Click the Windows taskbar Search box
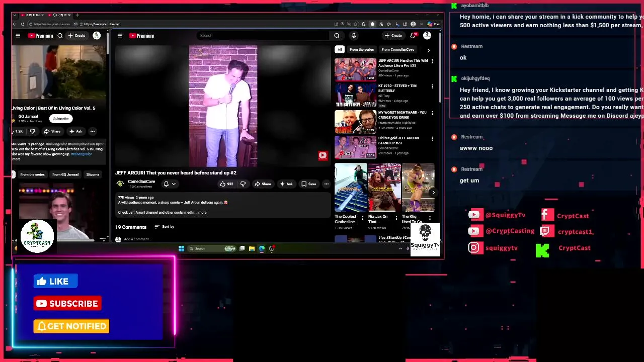 pyautogui.click(x=212, y=248)
